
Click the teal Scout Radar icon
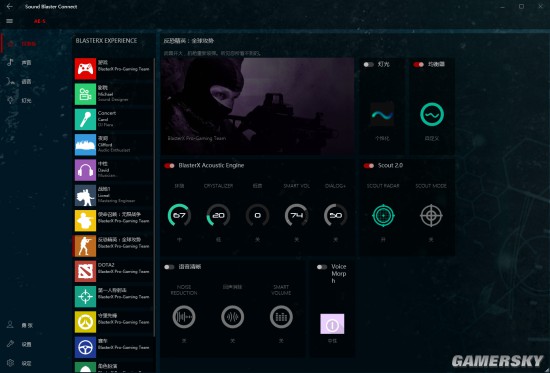tap(383, 215)
